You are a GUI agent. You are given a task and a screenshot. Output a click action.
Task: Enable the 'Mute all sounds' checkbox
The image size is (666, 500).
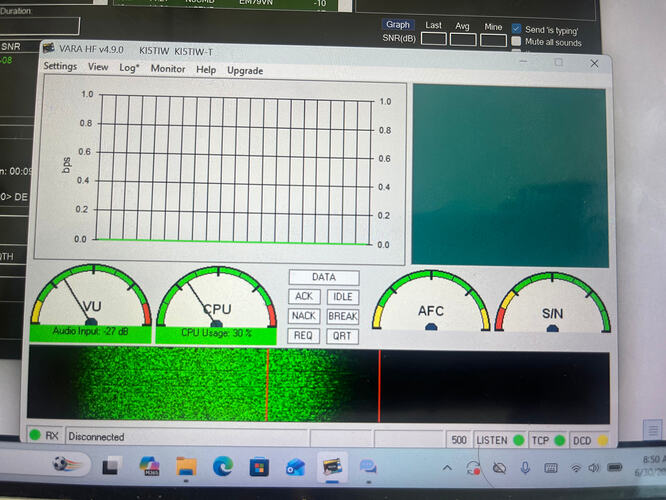pos(516,41)
